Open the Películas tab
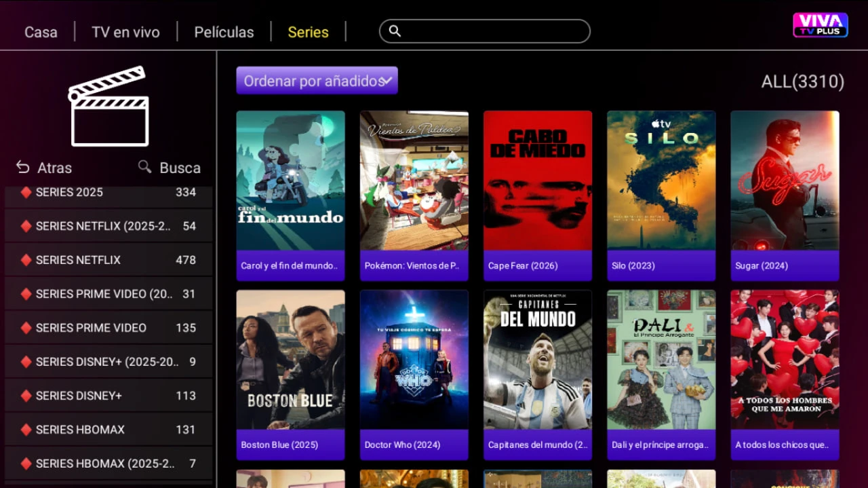868x488 pixels. coord(224,32)
